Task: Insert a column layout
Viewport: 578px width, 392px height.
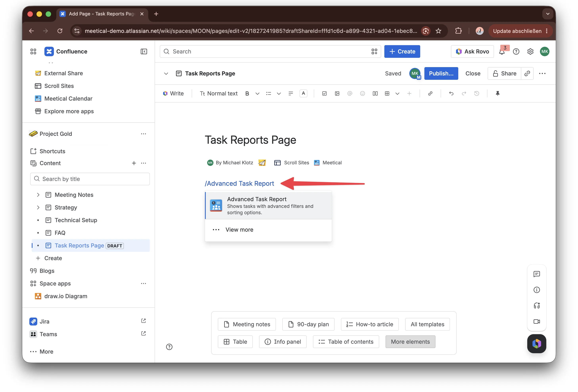Action: (x=375, y=93)
